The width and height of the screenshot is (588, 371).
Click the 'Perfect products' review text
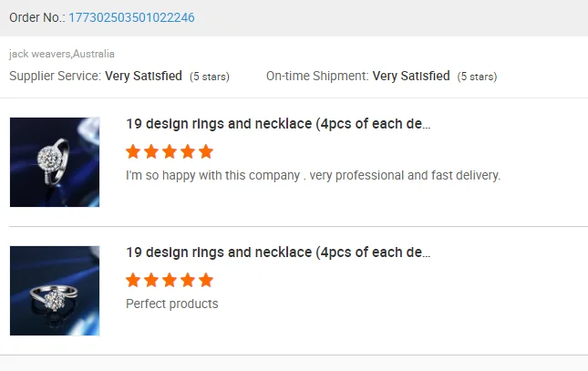tap(171, 304)
